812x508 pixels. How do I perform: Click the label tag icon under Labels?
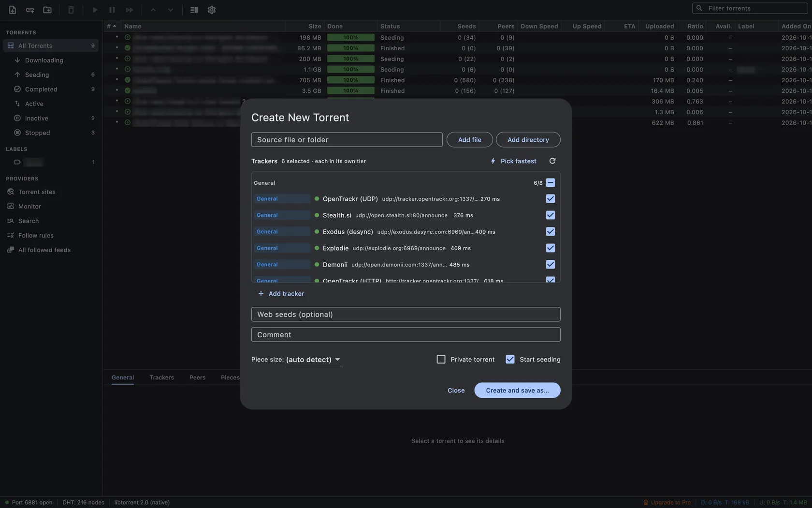17,162
